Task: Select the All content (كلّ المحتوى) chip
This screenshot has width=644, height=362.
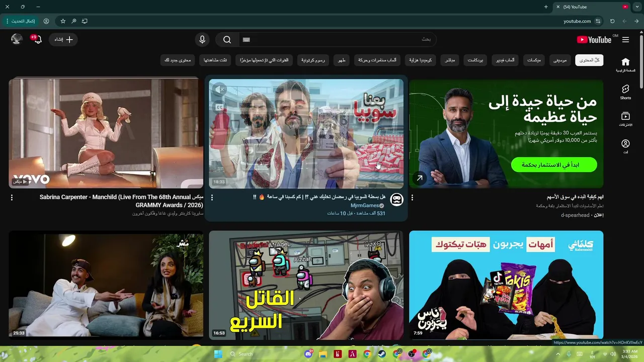Action: coord(589,60)
